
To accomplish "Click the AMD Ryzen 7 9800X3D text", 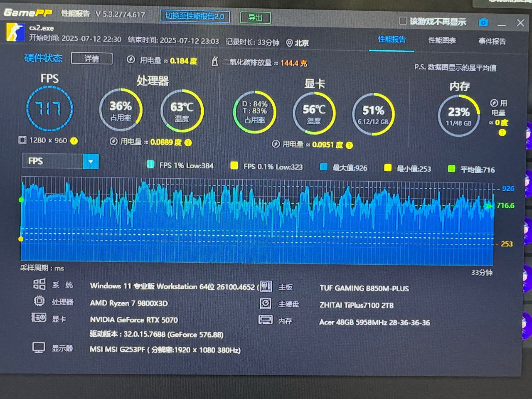I will [x=129, y=303].
